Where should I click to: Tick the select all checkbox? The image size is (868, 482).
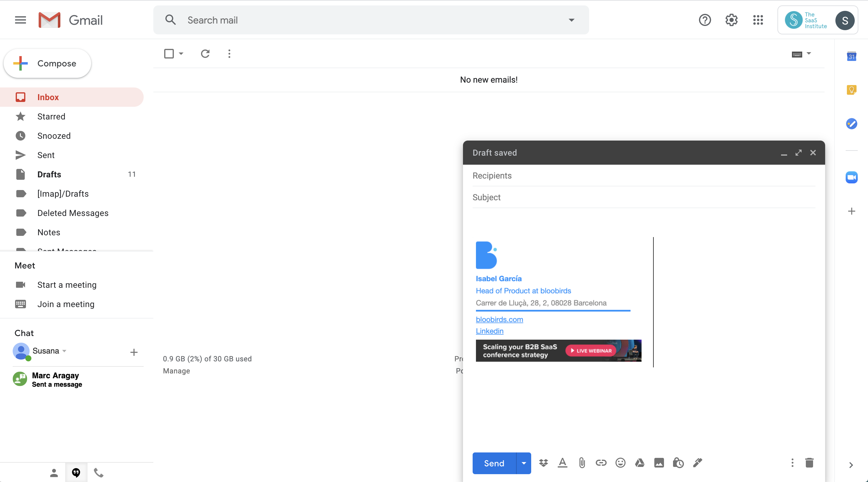coord(169,54)
